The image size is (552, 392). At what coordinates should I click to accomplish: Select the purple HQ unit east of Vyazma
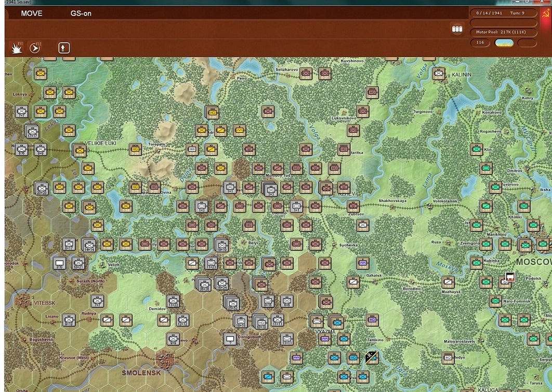(x=372, y=320)
